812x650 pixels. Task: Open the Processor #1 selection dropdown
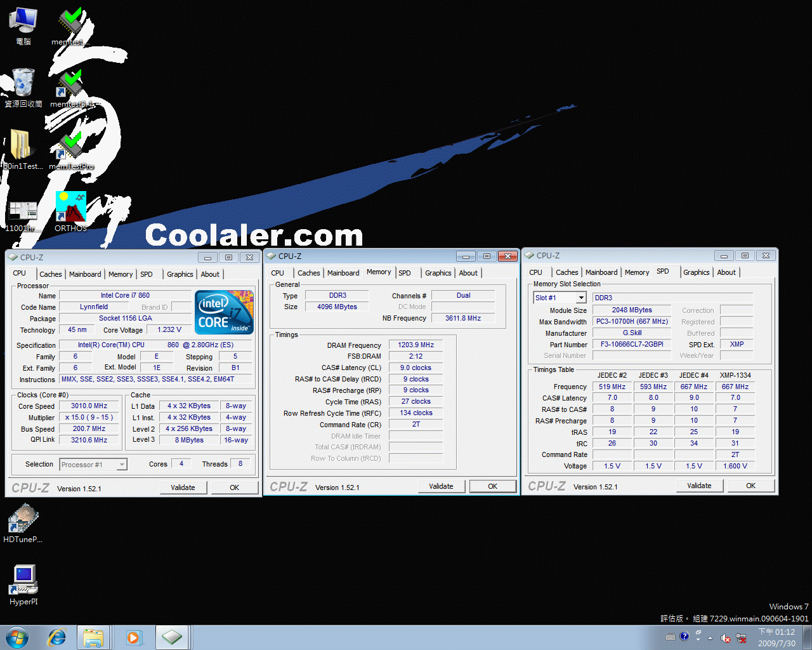[121, 465]
